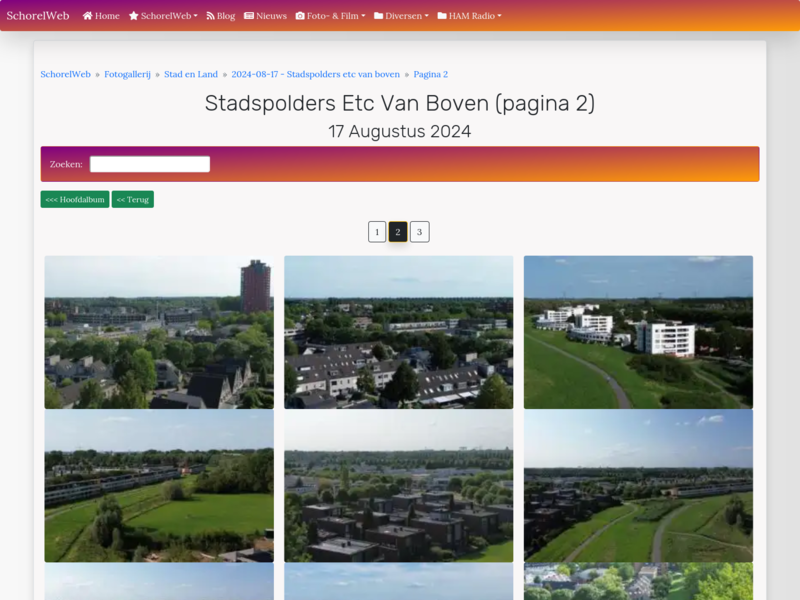The width and height of the screenshot is (800, 600).
Task: Open the Diversen menu label
Action: [x=404, y=16]
